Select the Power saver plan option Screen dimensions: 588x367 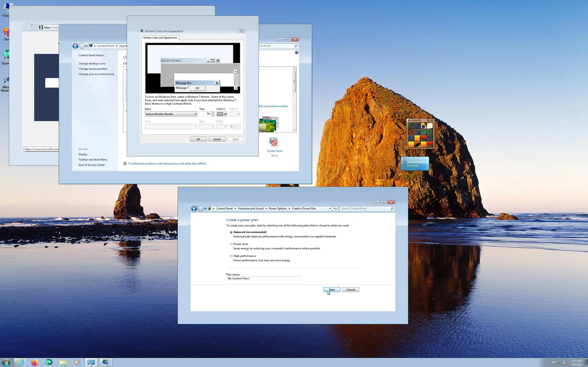[x=231, y=244]
